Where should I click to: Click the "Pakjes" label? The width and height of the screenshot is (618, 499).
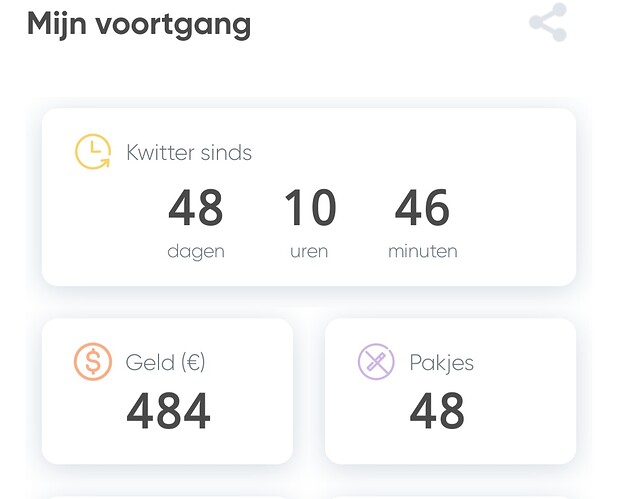click(441, 362)
